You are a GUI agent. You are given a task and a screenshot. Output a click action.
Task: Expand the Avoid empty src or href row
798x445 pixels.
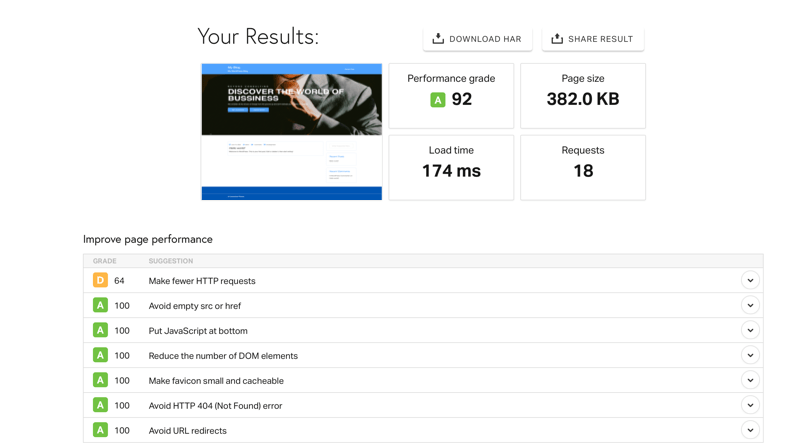[750, 305]
